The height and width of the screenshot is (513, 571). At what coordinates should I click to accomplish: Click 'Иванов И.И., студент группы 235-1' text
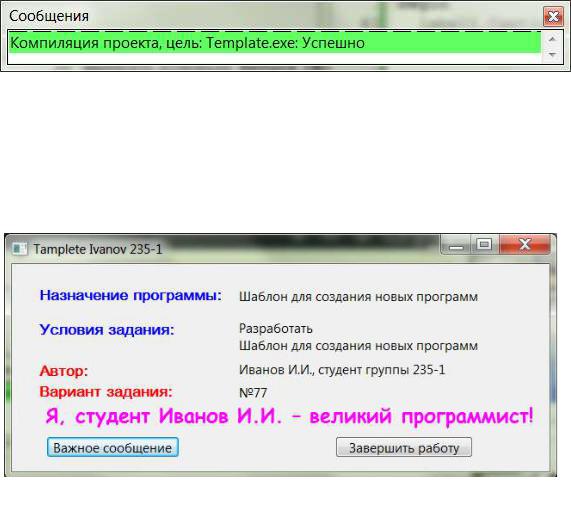point(342,370)
